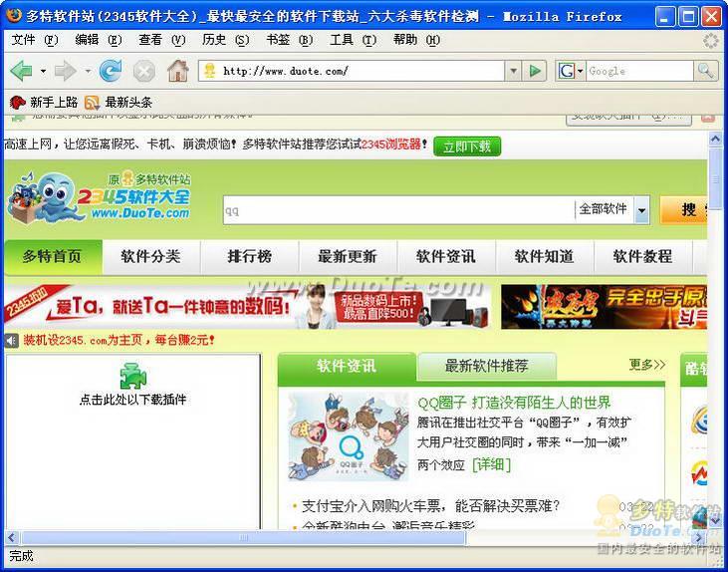Click the Firefox icon in title bar
The width and height of the screenshot is (728, 572).
click(14, 16)
